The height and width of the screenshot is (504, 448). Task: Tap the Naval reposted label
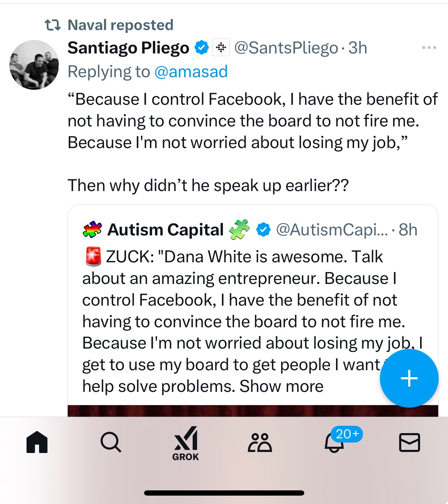(120, 25)
